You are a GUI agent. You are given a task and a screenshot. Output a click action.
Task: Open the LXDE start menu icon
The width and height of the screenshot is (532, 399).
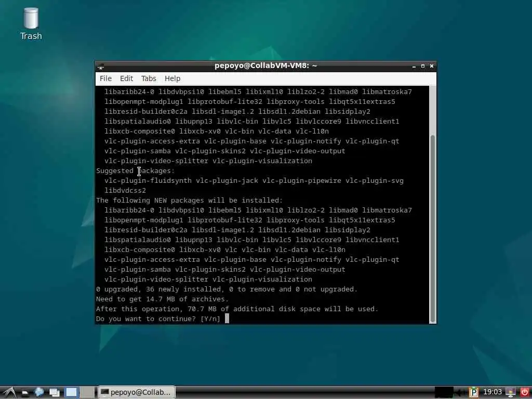(9, 392)
